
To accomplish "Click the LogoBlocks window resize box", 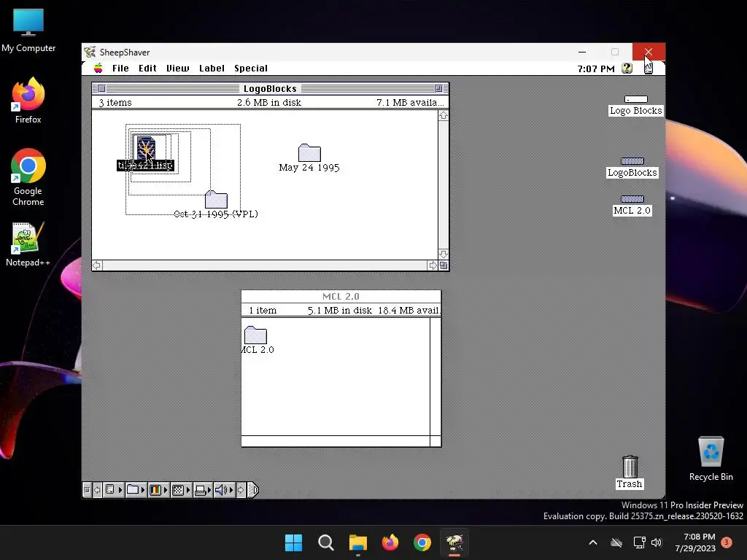I will (x=444, y=265).
